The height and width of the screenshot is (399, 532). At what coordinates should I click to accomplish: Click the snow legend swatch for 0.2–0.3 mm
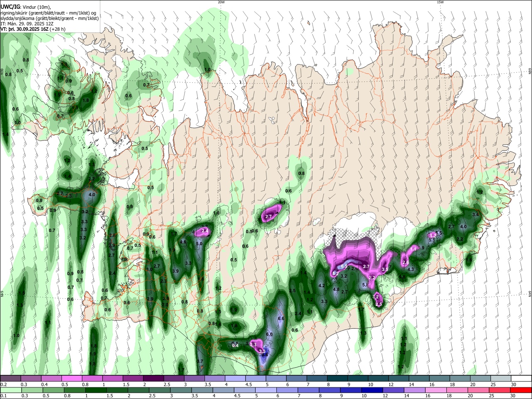click(x=10, y=379)
